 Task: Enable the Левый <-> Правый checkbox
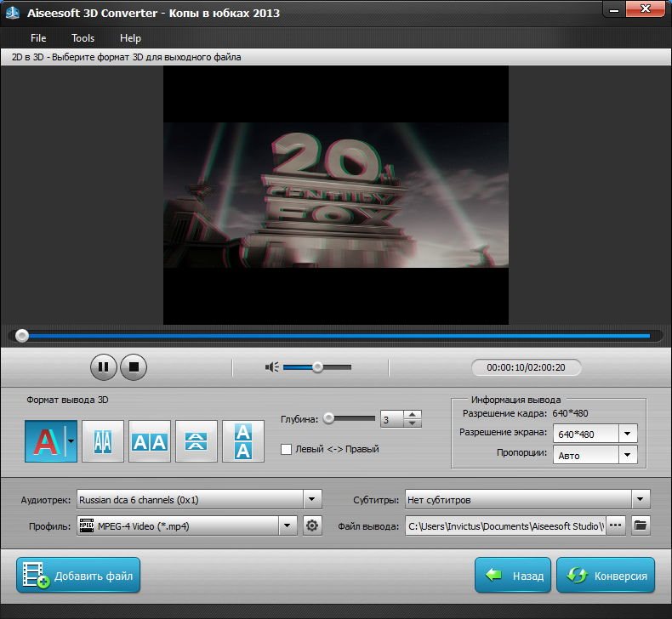[x=286, y=449]
